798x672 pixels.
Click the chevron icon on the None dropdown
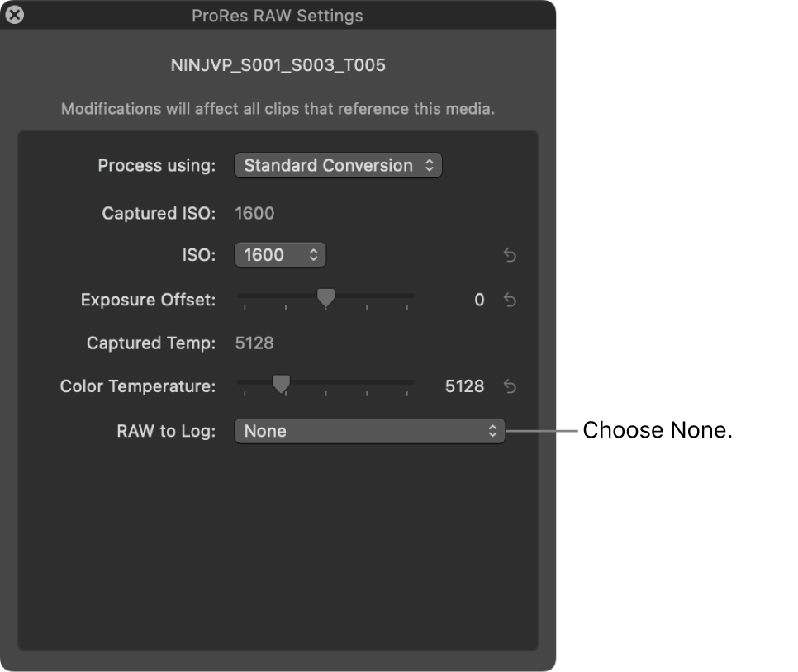pos(493,430)
